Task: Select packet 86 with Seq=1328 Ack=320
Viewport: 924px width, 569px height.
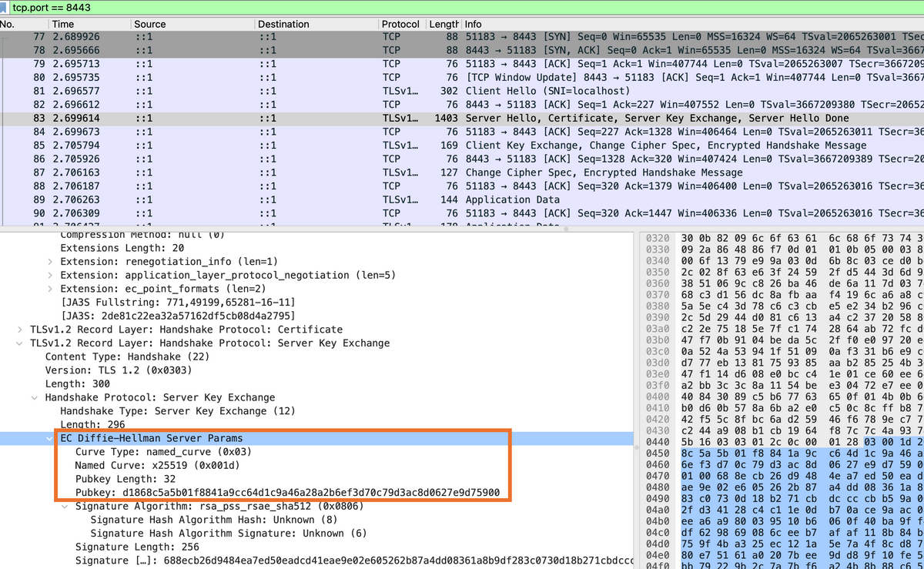Action: pos(462,159)
